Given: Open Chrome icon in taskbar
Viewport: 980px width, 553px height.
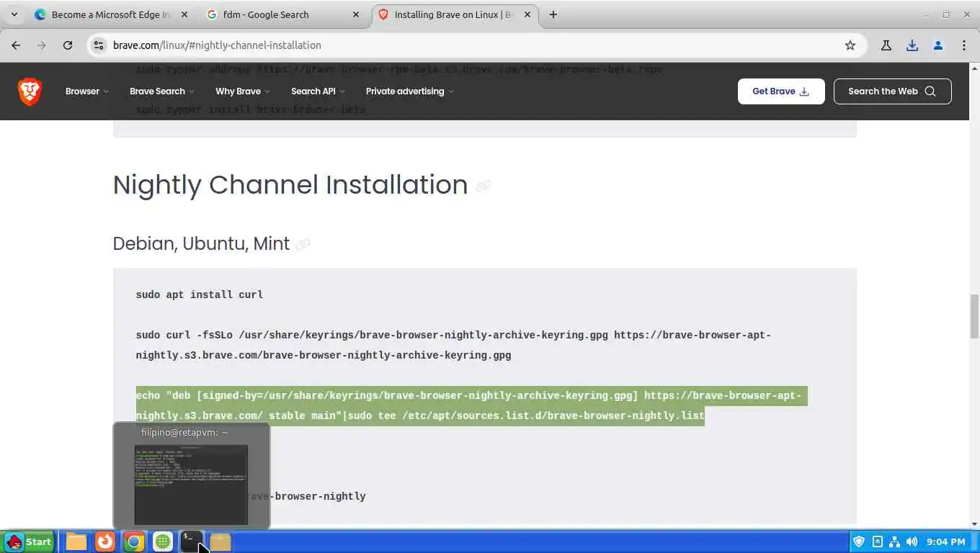Looking at the screenshot, I should (134, 541).
